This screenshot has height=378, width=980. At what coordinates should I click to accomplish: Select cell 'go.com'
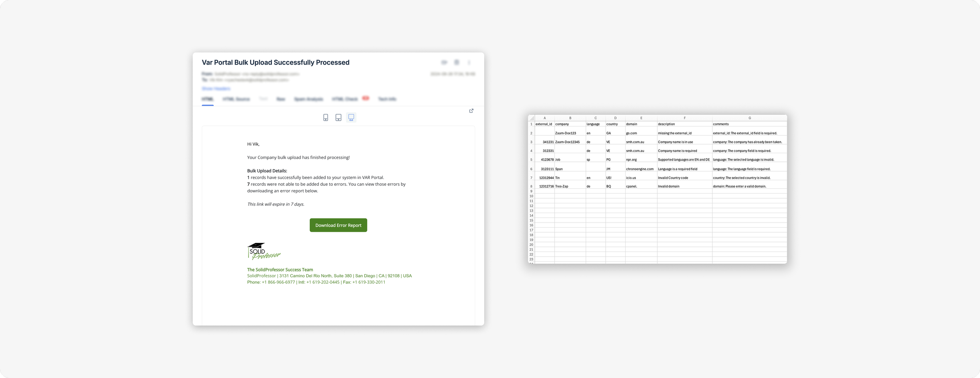pos(641,132)
